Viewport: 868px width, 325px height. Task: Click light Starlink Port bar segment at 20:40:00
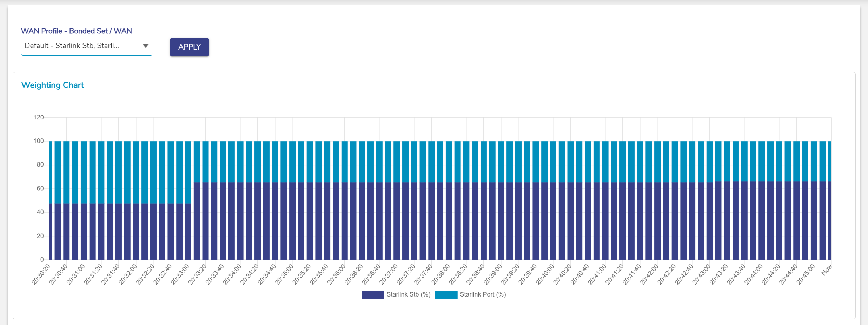553,162
